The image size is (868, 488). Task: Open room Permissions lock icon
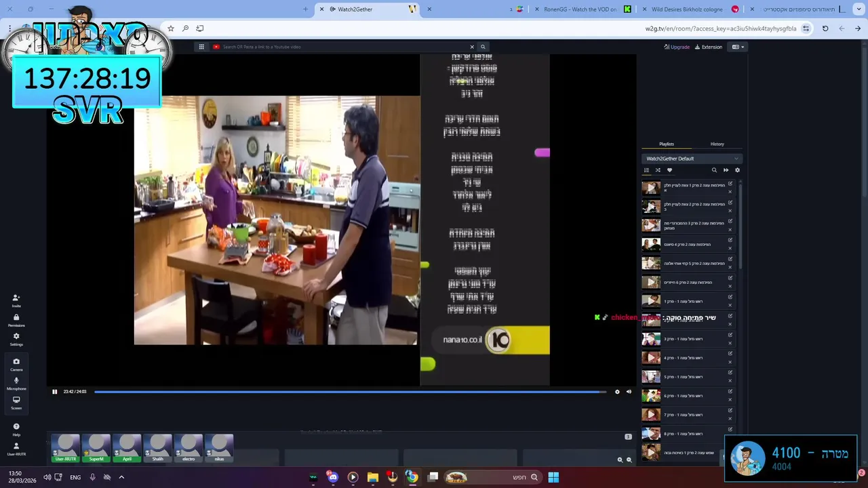point(16,319)
